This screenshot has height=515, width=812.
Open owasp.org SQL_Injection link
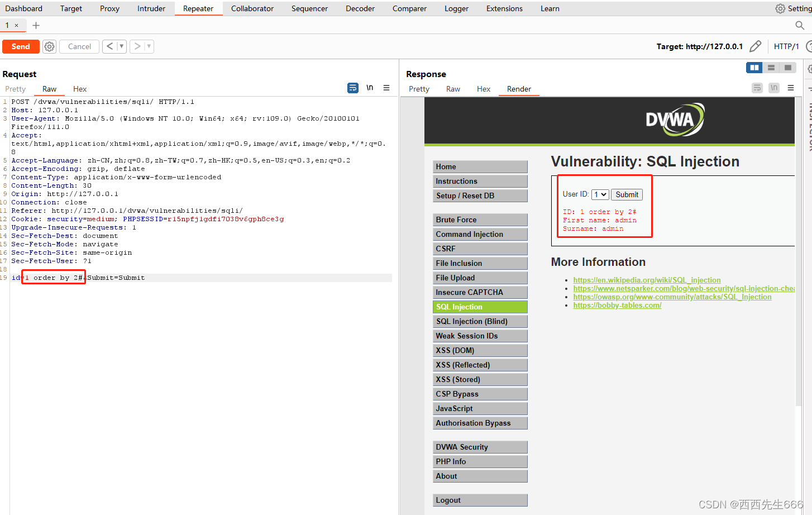[x=672, y=297]
